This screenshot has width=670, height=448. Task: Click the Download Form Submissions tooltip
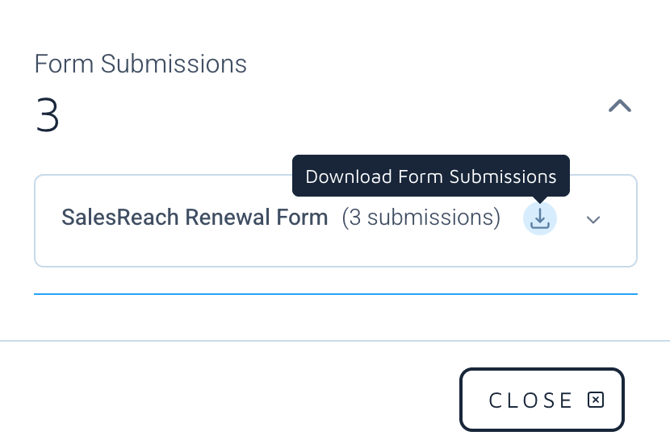(430, 176)
